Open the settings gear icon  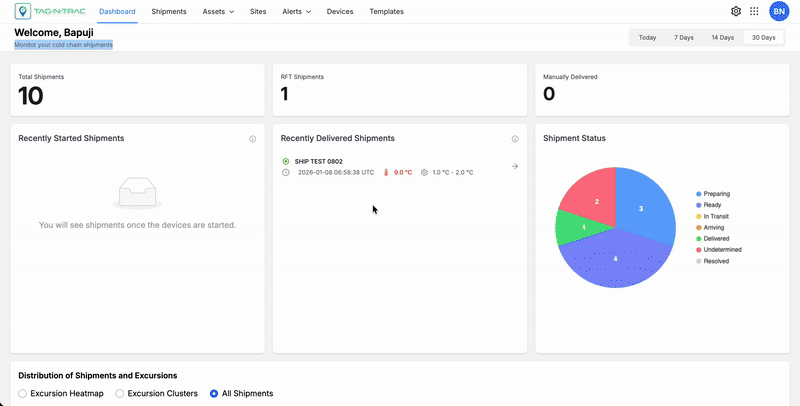pyautogui.click(x=736, y=11)
